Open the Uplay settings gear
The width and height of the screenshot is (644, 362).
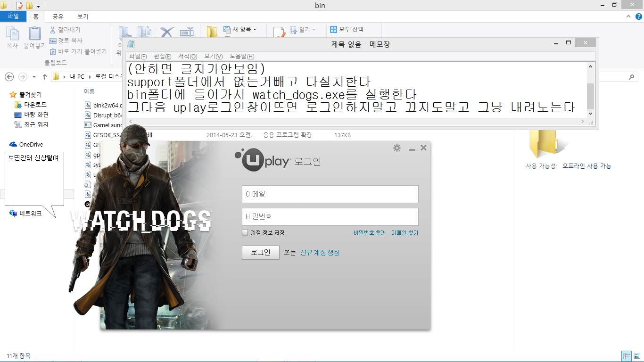click(x=397, y=148)
